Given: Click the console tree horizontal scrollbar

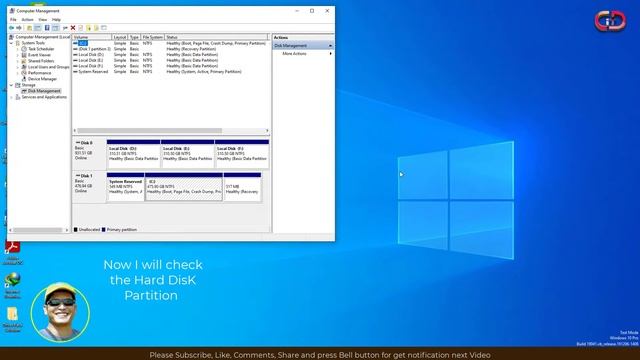Looking at the screenshot, I should (x=38, y=230).
